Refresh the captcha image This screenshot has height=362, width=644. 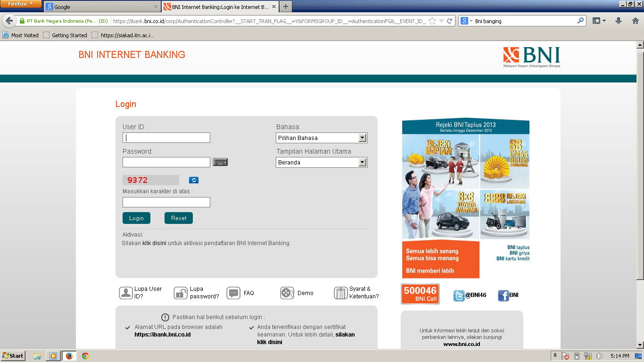pyautogui.click(x=194, y=180)
